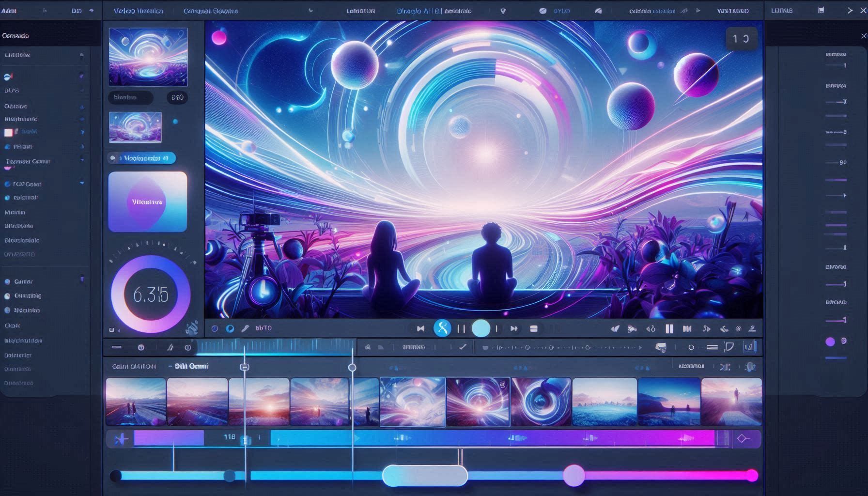The width and height of the screenshot is (868, 496).
Task: Click the D-shaped icon beside the highlighted chart icon
Action: click(729, 347)
